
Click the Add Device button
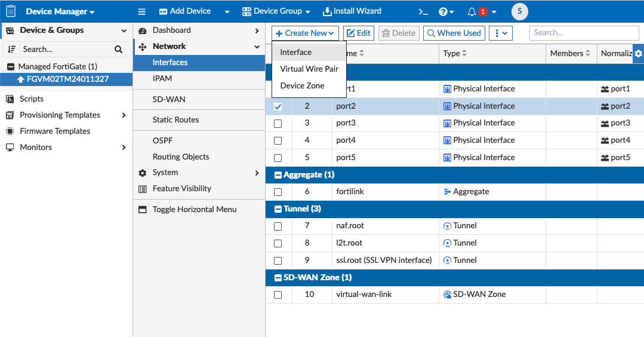coord(185,11)
